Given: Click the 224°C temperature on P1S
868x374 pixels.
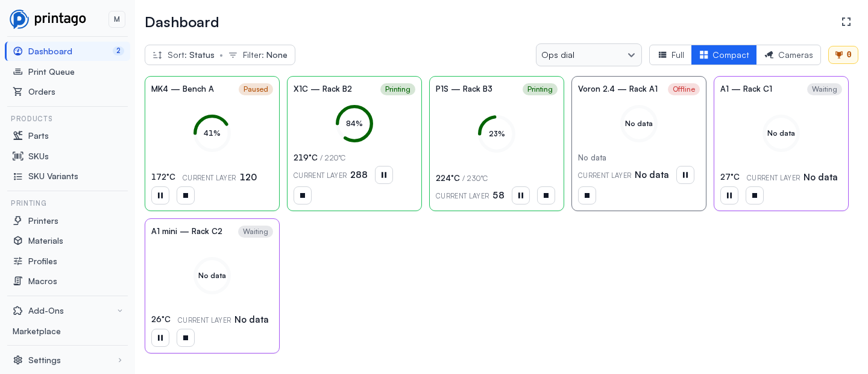Looking at the screenshot, I should click(x=448, y=178).
